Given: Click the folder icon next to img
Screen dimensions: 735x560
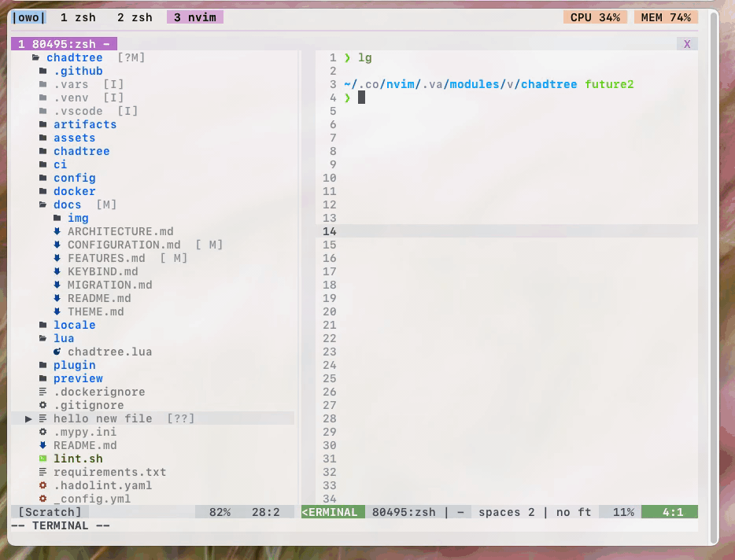Looking at the screenshot, I should [x=57, y=218].
